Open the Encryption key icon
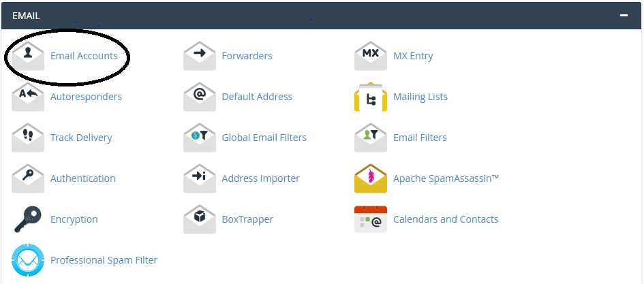Image resolution: width=644 pixels, height=284 pixels. click(28, 219)
